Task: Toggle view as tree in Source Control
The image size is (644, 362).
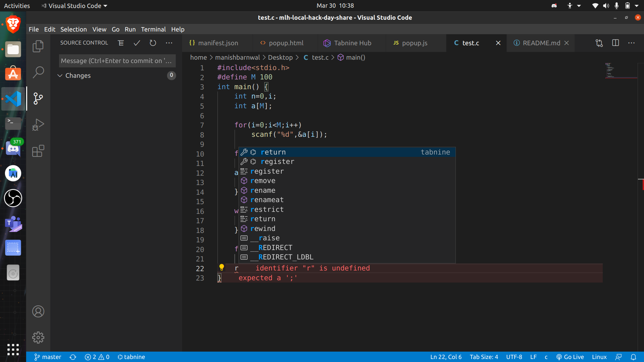Action: coord(121,43)
